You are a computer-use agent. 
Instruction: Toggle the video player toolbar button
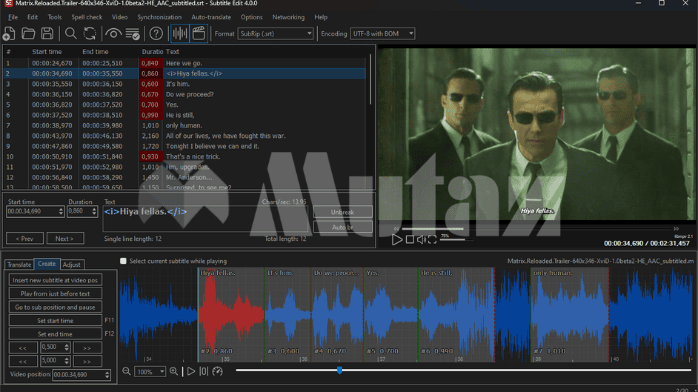click(199, 33)
